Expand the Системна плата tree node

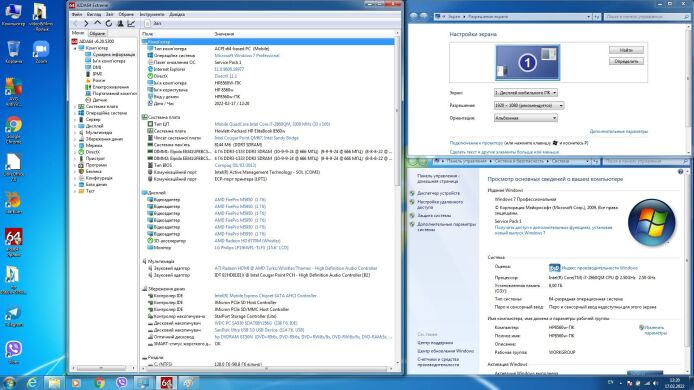(x=75, y=107)
